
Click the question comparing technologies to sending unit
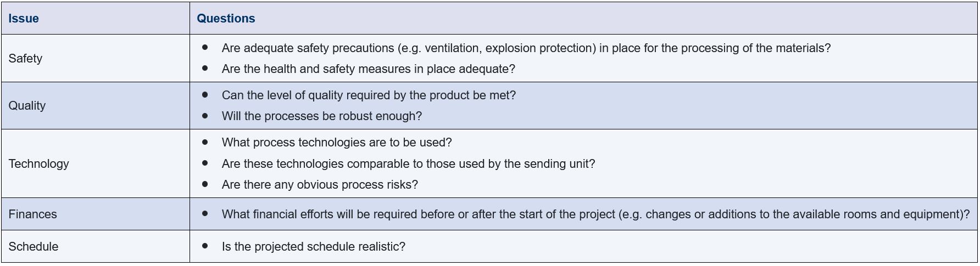pos(408,164)
